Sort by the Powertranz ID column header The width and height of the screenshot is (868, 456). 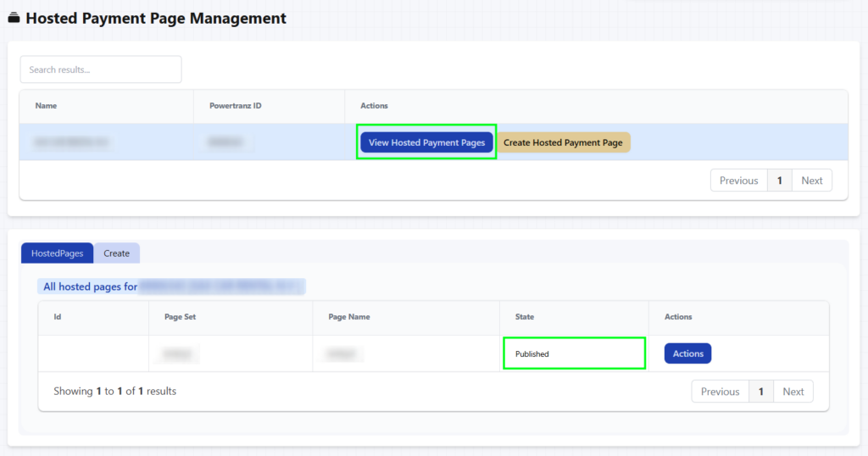[x=236, y=106]
